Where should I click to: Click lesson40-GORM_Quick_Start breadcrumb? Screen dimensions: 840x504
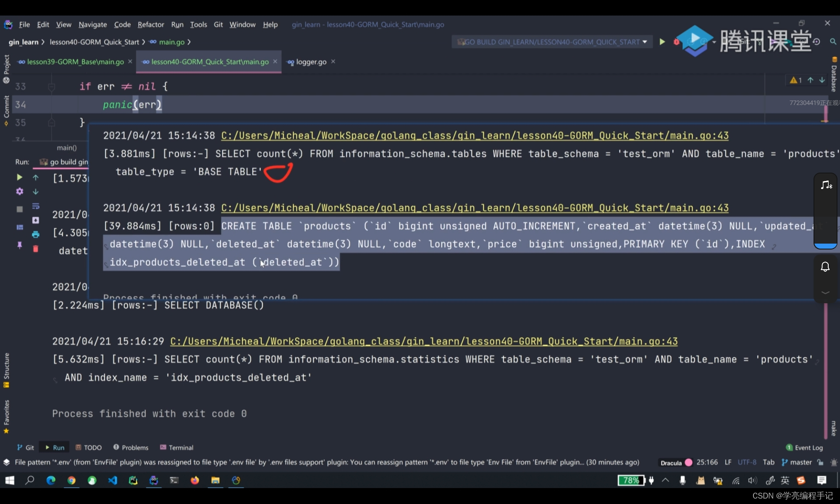(x=94, y=42)
